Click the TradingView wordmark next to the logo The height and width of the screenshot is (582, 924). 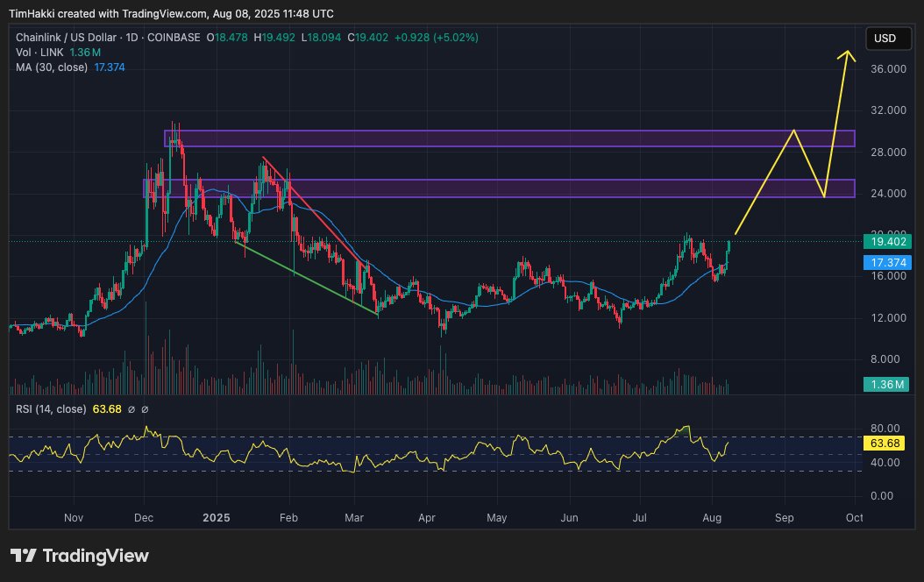pyautogui.click(x=96, y=555)
